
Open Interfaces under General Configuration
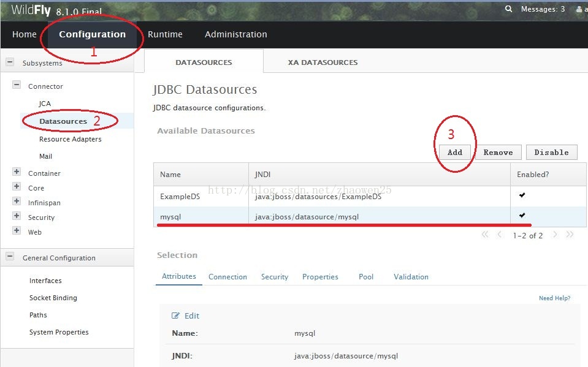pyautogui.click(x=45, y=281)
